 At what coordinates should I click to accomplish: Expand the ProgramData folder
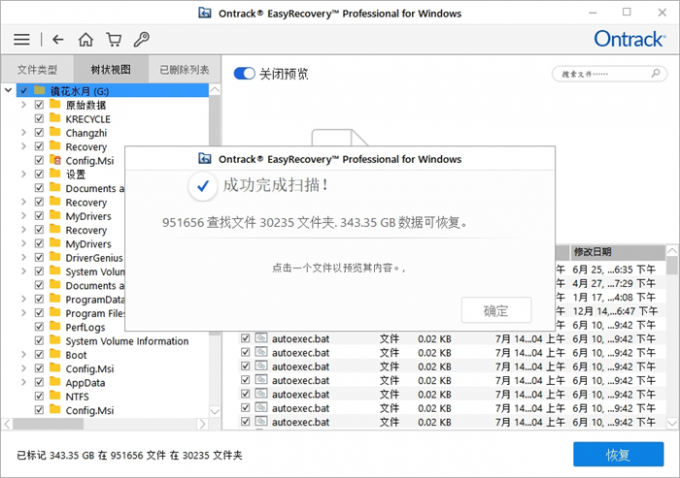point(24,299)
